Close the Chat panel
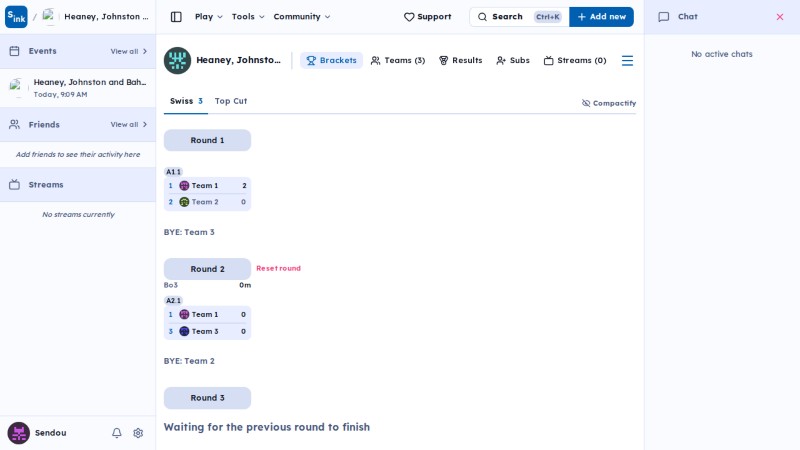The width and height of the screenshot is (800, 450). (780, 17)
